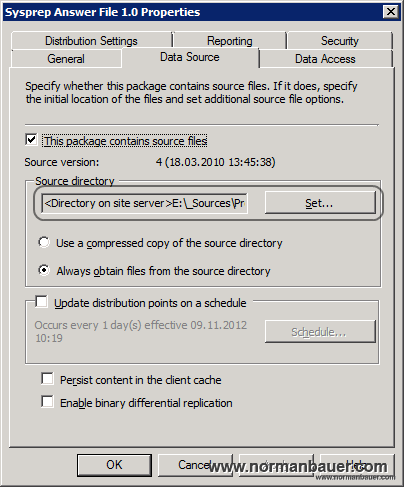Viewport: 404px width, 487px height.
Task: Select Use a compressed copy option
Action: click(x=44, y=243)
